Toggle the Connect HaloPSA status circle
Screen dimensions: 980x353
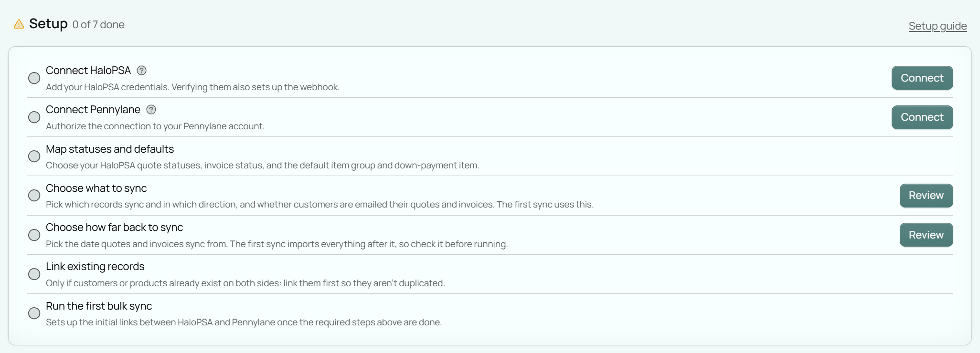(x=34, y=78)
